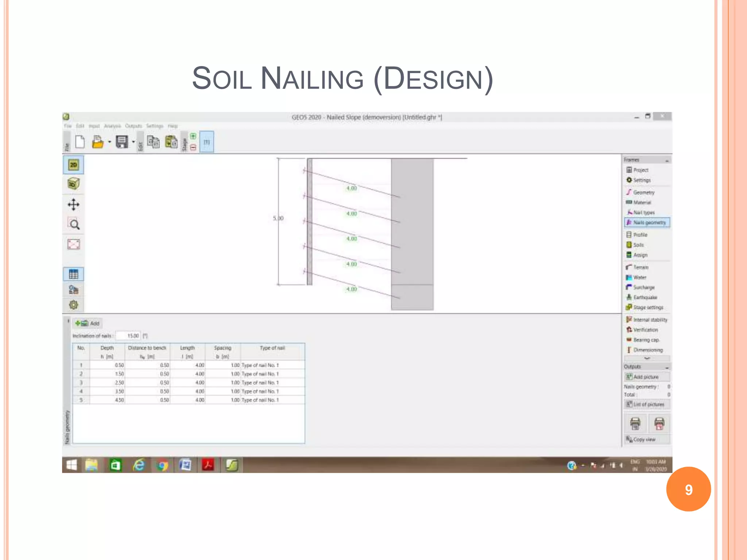Click the Paste data icon
This screenshot has width=747, height=560.
point(171,142)
